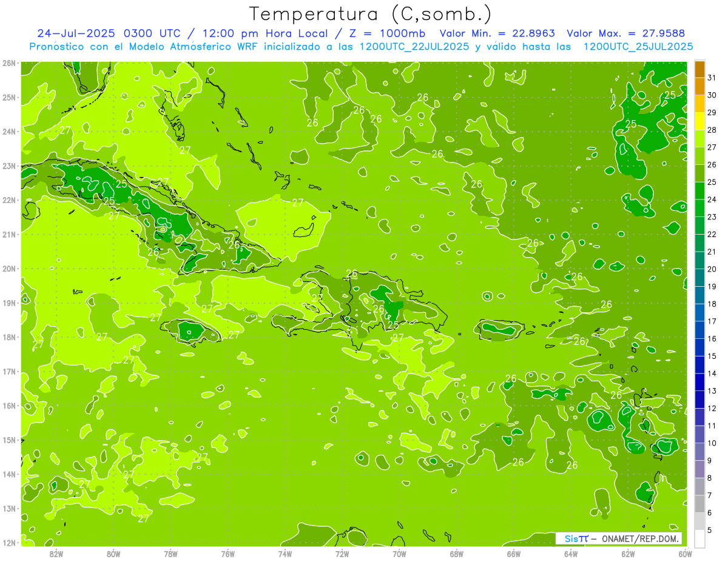
Task: Click the yellow colorbar swatch between 28 and 29
Action: (x=699, y=121)
